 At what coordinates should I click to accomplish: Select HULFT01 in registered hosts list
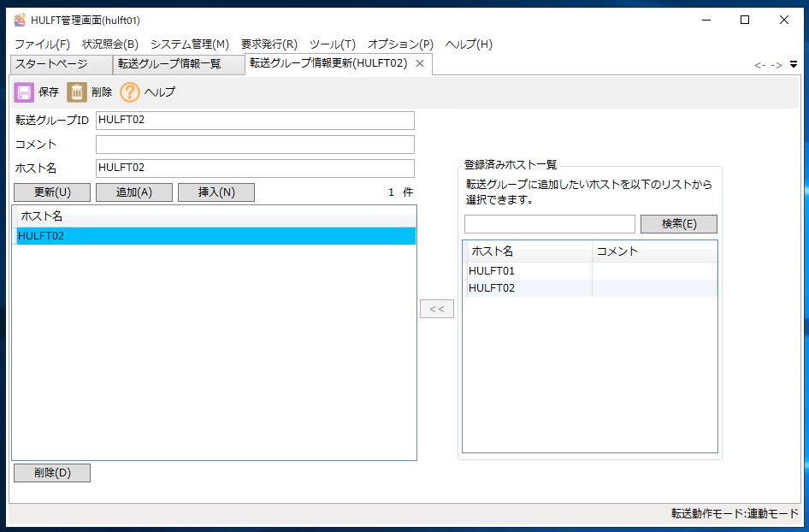click(x=590, y=271)
